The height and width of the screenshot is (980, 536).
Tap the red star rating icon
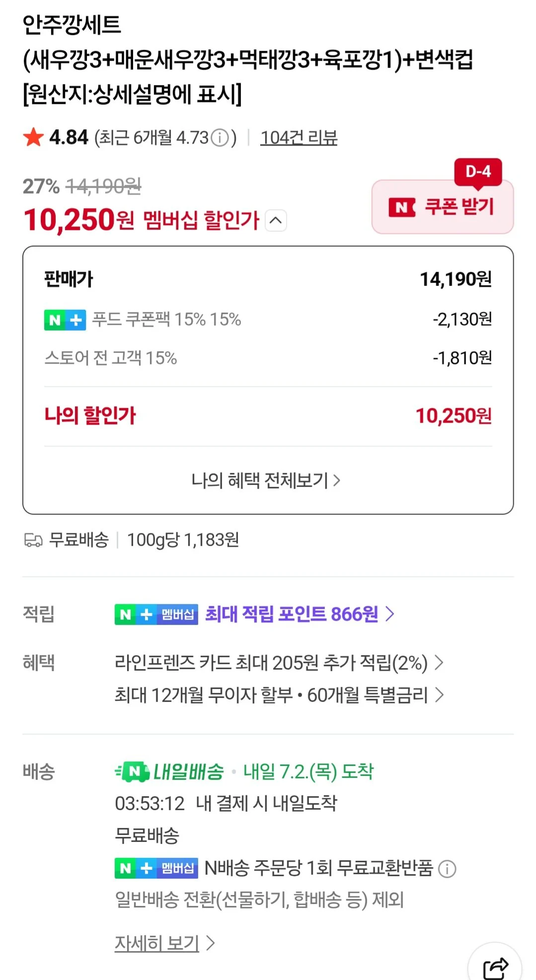click(x=33, y=137)
